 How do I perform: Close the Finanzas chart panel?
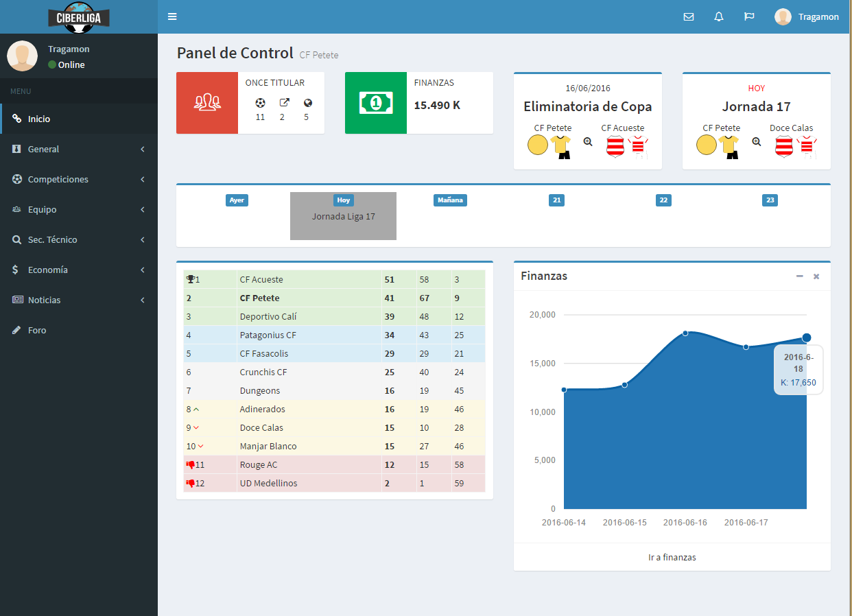816,276
